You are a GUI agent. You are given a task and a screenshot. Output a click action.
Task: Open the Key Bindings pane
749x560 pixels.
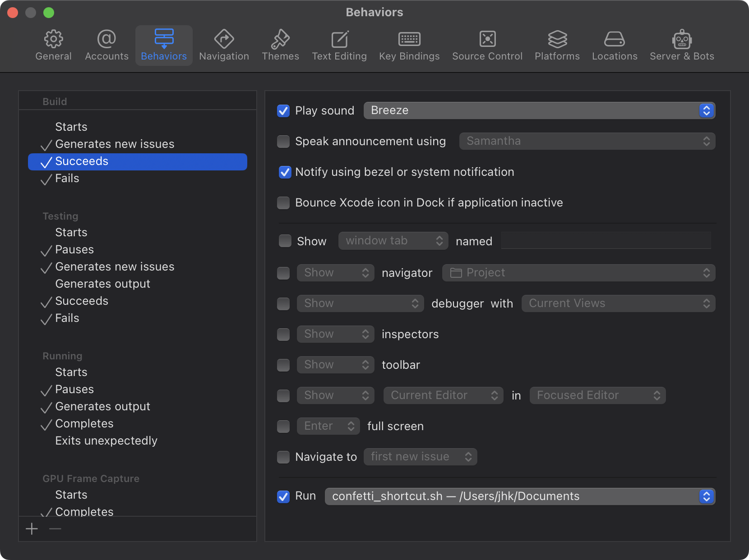(x=409, y=44)
